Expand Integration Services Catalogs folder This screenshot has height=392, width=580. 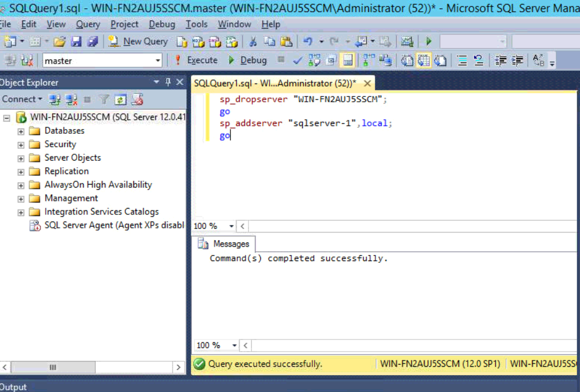[x=20, y=213]
